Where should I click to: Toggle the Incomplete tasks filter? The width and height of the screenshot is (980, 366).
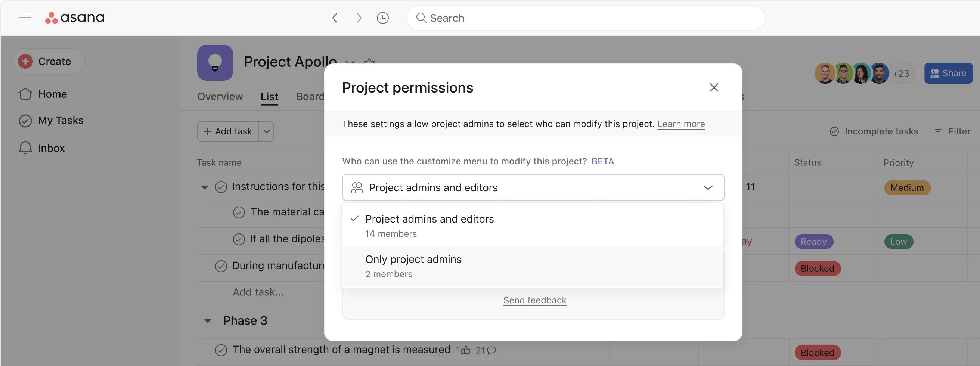[874, 131]
